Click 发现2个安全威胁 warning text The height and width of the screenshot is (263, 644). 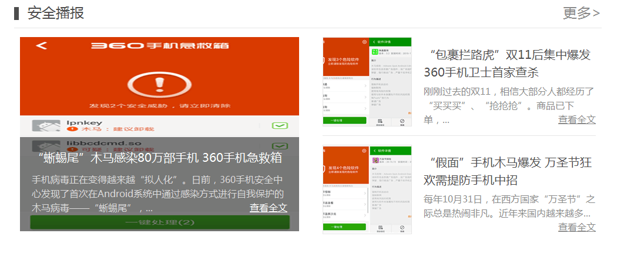[159, 106]
